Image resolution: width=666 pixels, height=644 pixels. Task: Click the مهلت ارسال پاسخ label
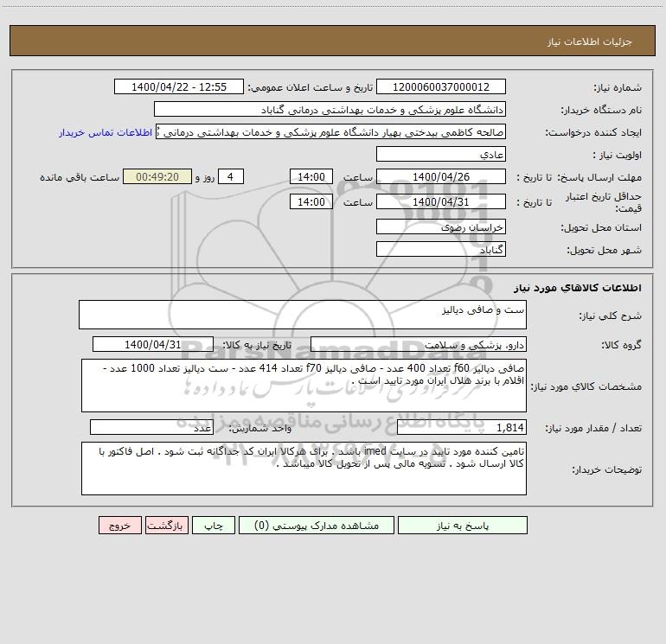(599, 177)
